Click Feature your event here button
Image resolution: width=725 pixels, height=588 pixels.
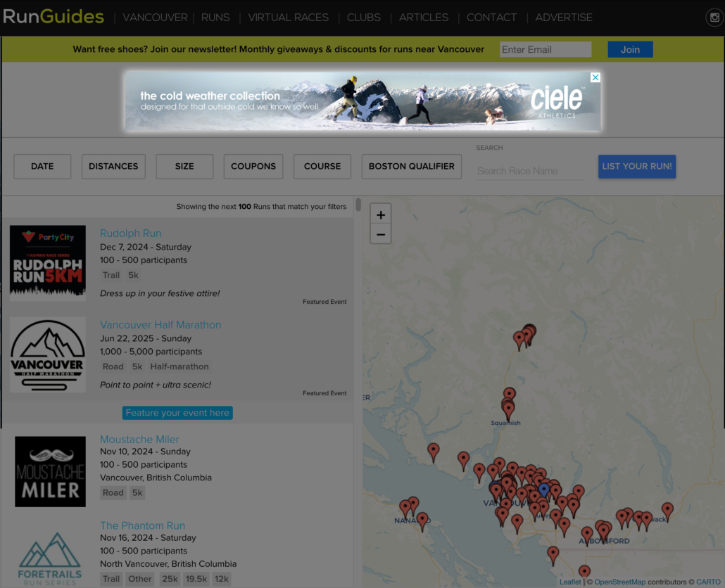[177, 412]
